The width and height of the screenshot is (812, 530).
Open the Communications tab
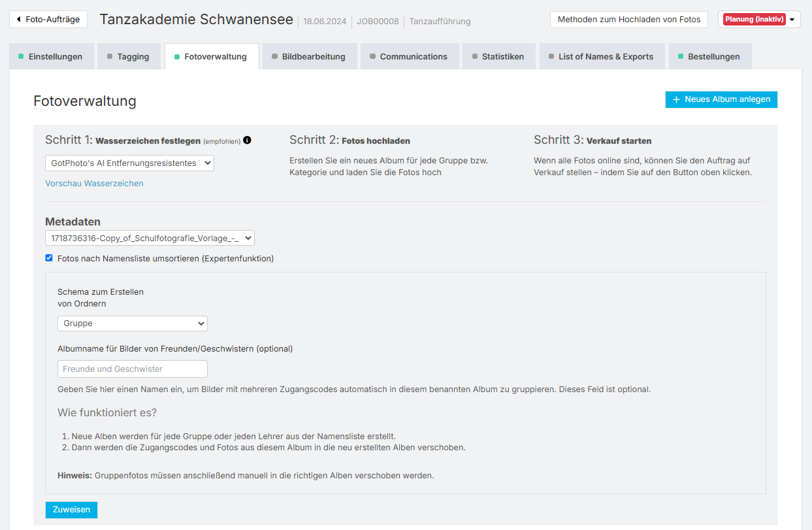(410, 57)
